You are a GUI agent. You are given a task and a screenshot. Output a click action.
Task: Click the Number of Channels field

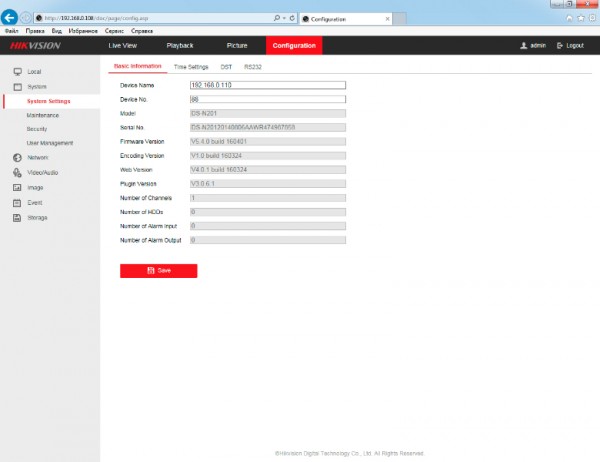click(x=268, y=198)
